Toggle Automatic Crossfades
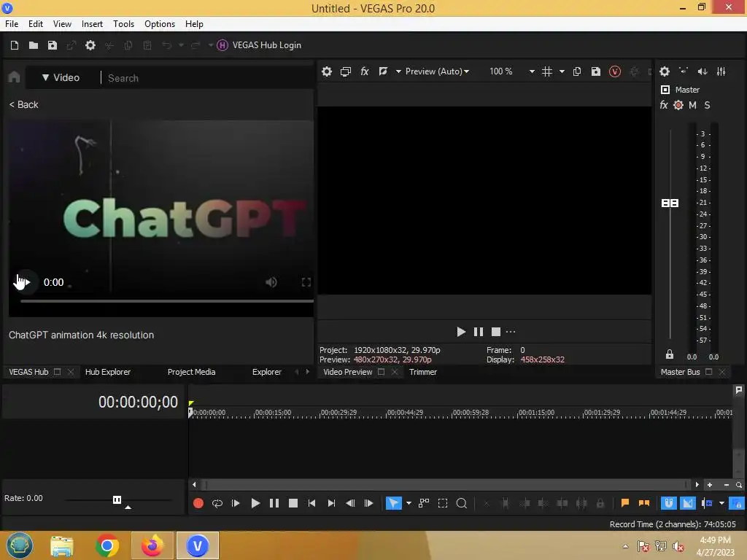 coord(687,503)
